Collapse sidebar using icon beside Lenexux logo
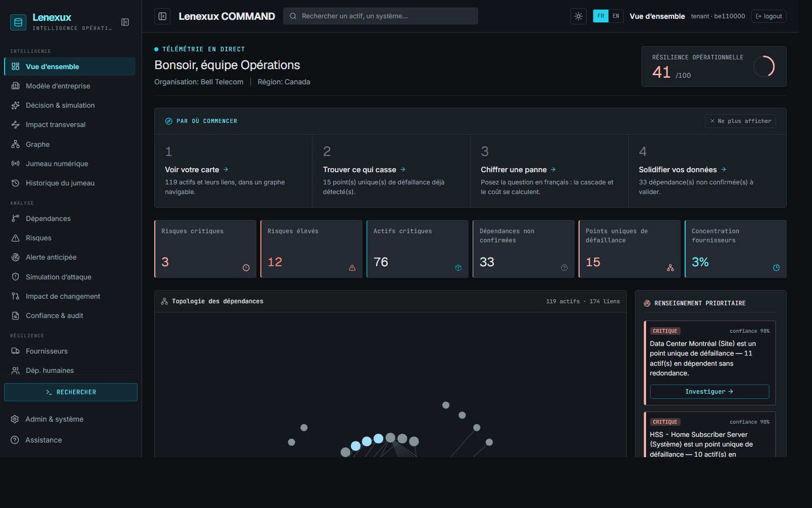Screen dimensions: 812x508 point(125,22)
